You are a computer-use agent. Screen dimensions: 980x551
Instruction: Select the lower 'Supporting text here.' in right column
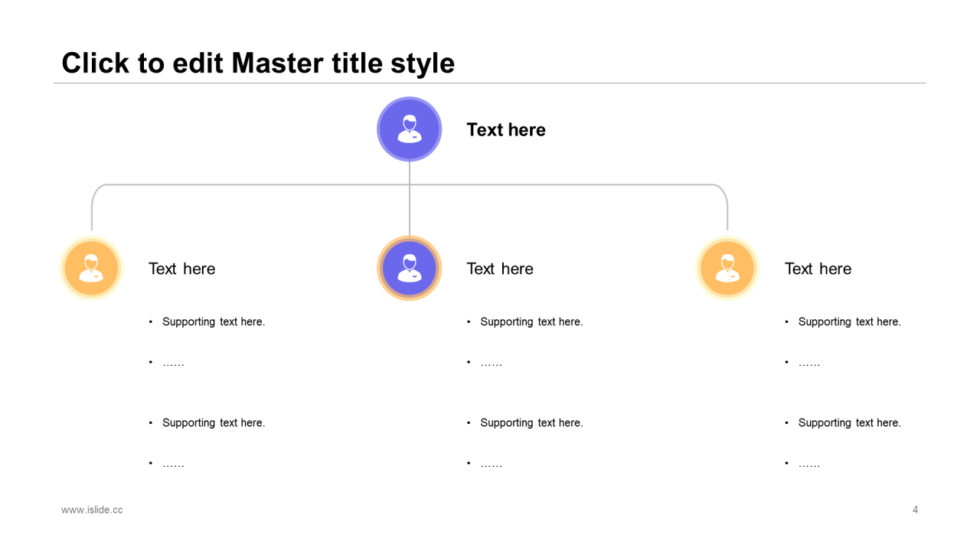tap(849, 423)
